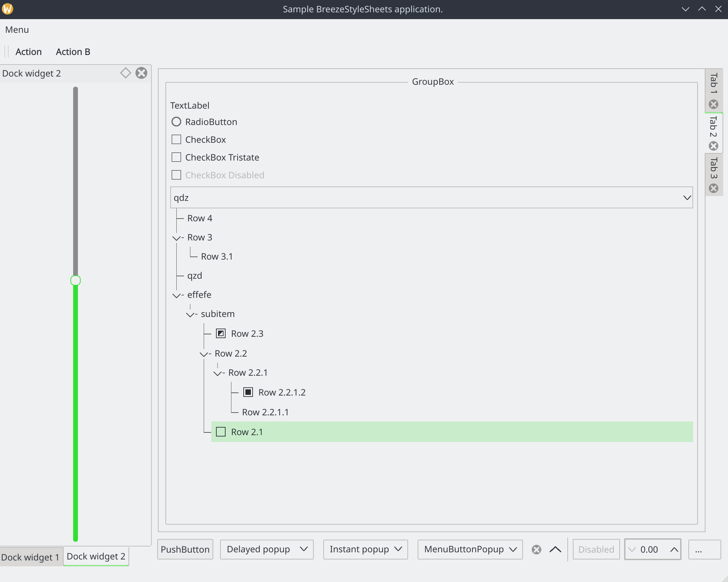Close the application window
The image size is (728, 582).
click(718, 9)
